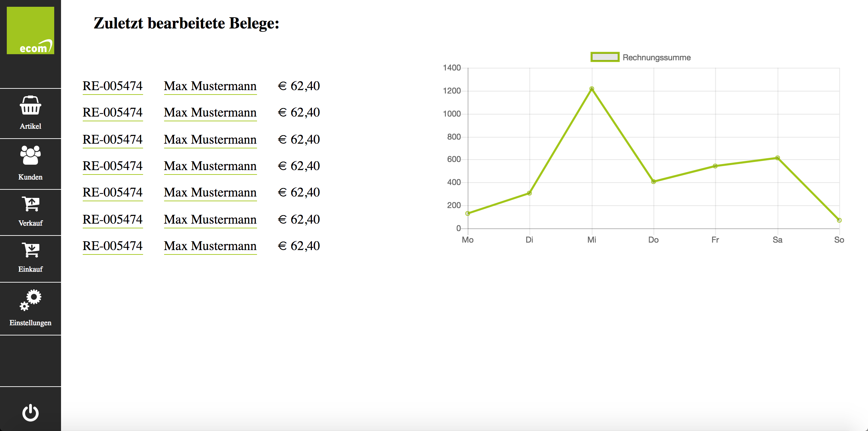
Task: Click the Einkauf cart icon
Action: pyautogui.click(x=31, y=250)
